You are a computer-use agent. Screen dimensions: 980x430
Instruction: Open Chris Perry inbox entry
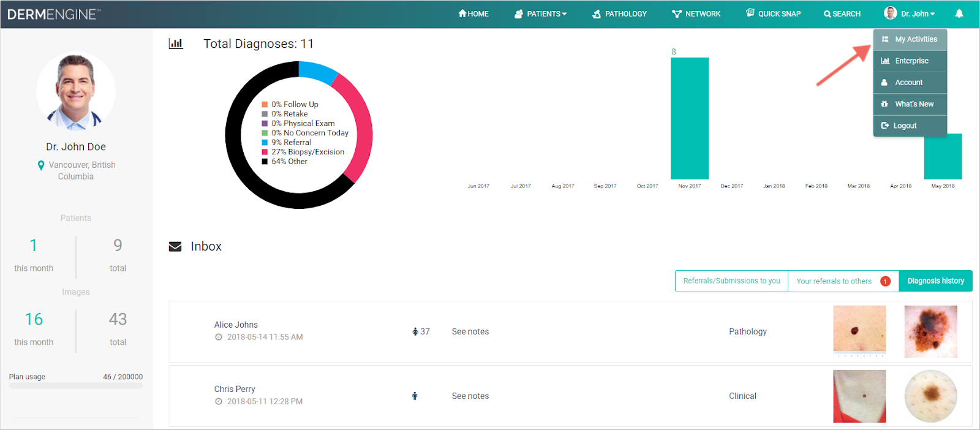(x=235, y=389)
